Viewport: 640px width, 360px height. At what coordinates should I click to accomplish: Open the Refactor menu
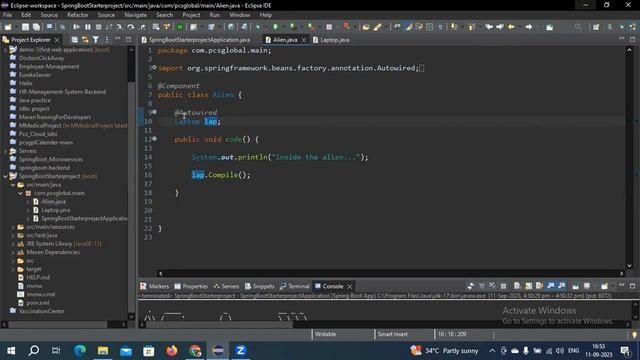(x=78, y=15)
